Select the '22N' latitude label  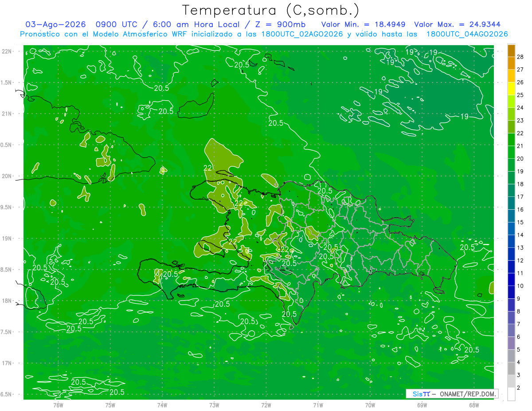pyautogui.click(x=7, y=51)
